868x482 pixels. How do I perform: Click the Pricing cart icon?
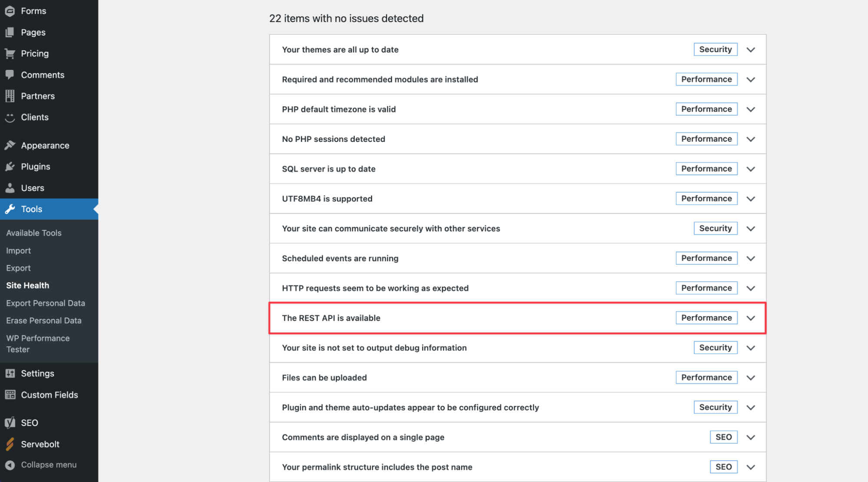(10, 53)
